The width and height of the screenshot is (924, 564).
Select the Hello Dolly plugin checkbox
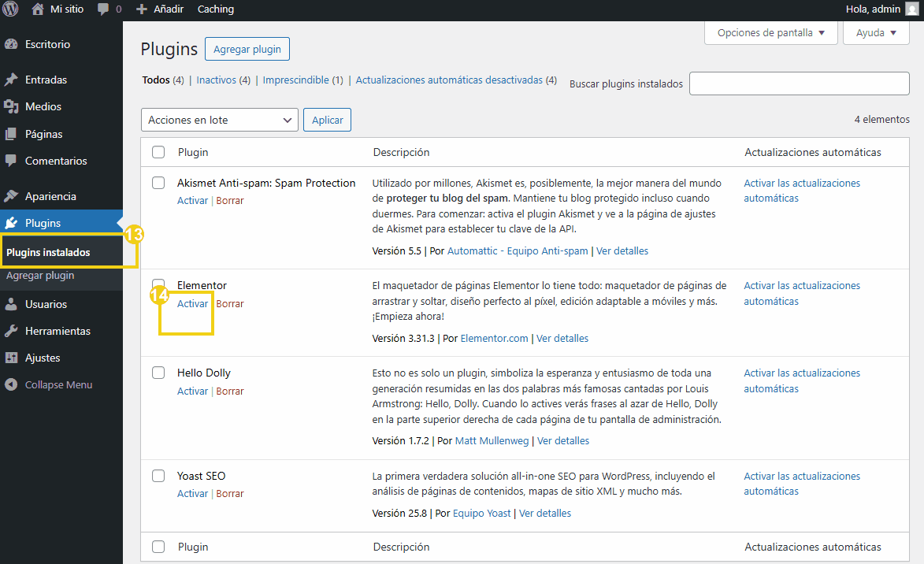click(x=158, y=373)
